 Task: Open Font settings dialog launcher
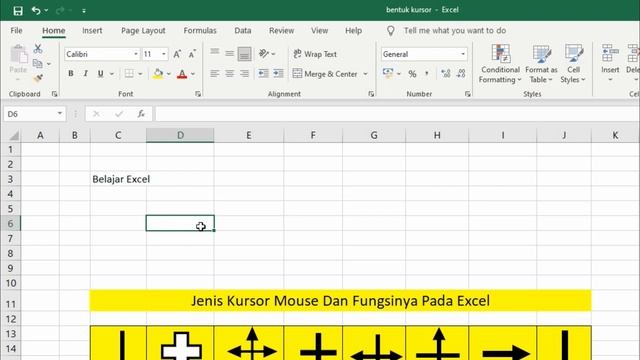pyautogui.click(x=198, y=94)
